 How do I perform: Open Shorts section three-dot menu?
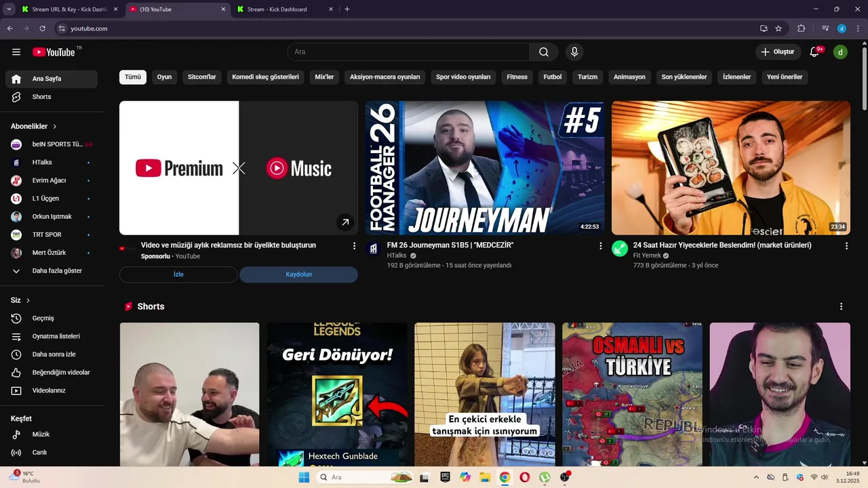[x=842, y=307]
